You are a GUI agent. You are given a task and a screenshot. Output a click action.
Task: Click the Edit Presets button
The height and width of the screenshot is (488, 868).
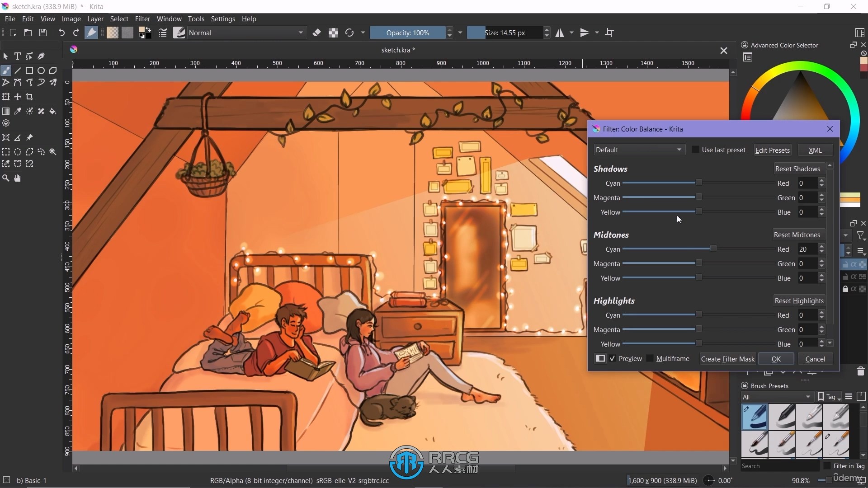772,150
